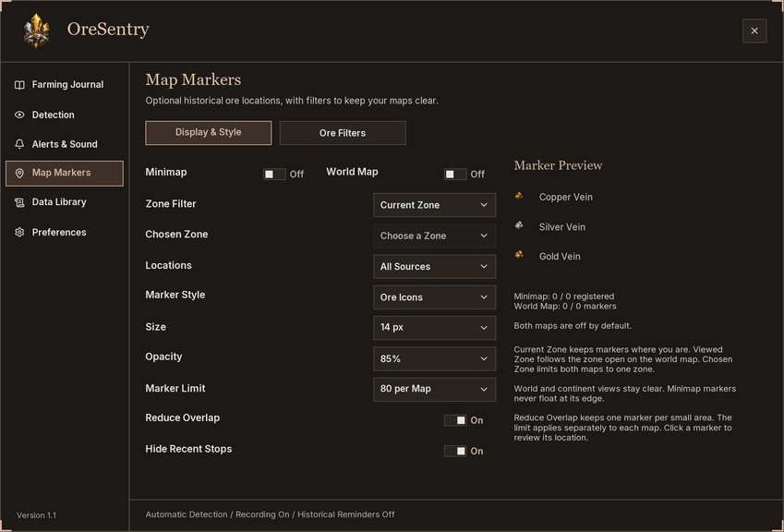Expand the Chosen Zone dropdown
This screenshot has height=532, width=784.
coord(435,236)
